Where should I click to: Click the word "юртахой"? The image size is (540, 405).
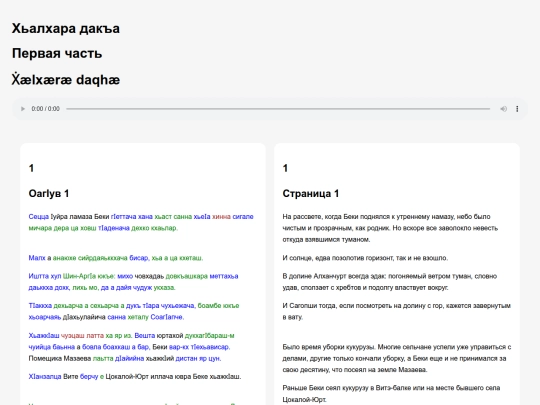170,335
